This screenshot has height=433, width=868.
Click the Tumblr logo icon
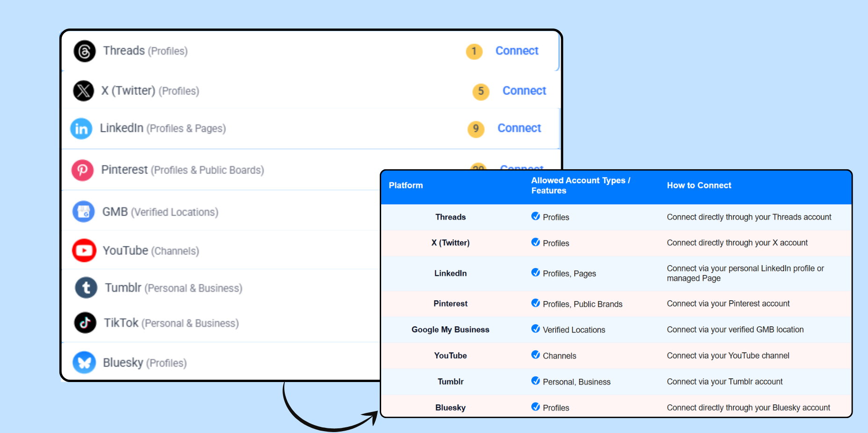[x=86, y=288]
